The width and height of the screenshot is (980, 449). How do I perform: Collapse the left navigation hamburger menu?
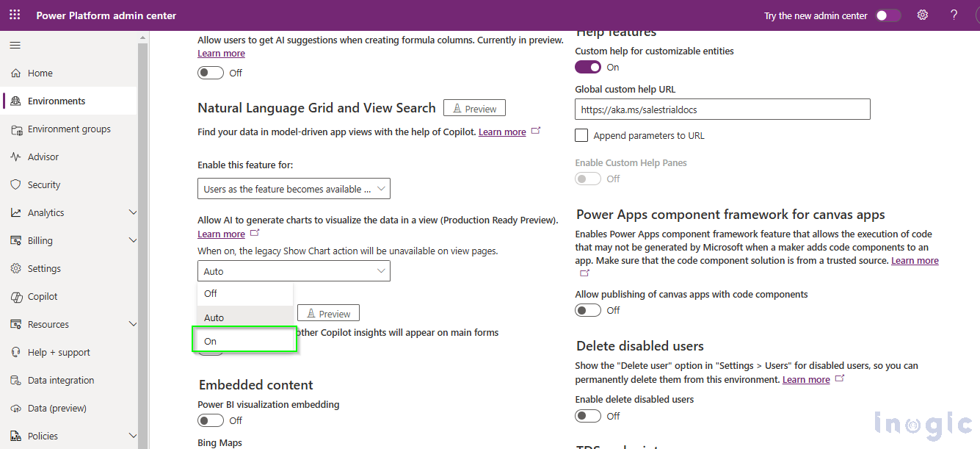point(15,46)
